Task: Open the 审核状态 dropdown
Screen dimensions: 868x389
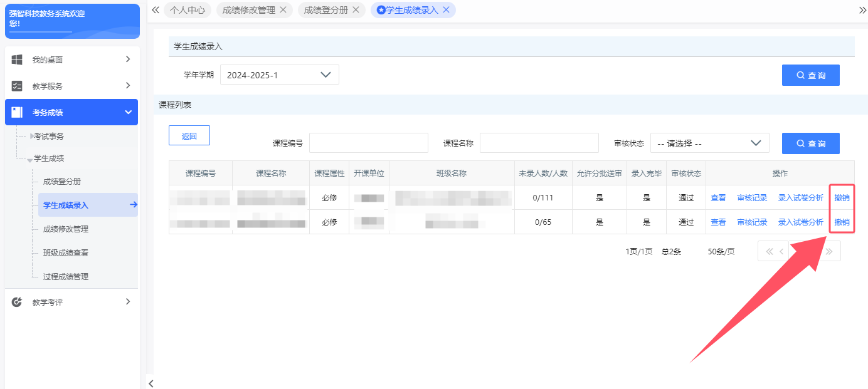Action: [709, 143]
